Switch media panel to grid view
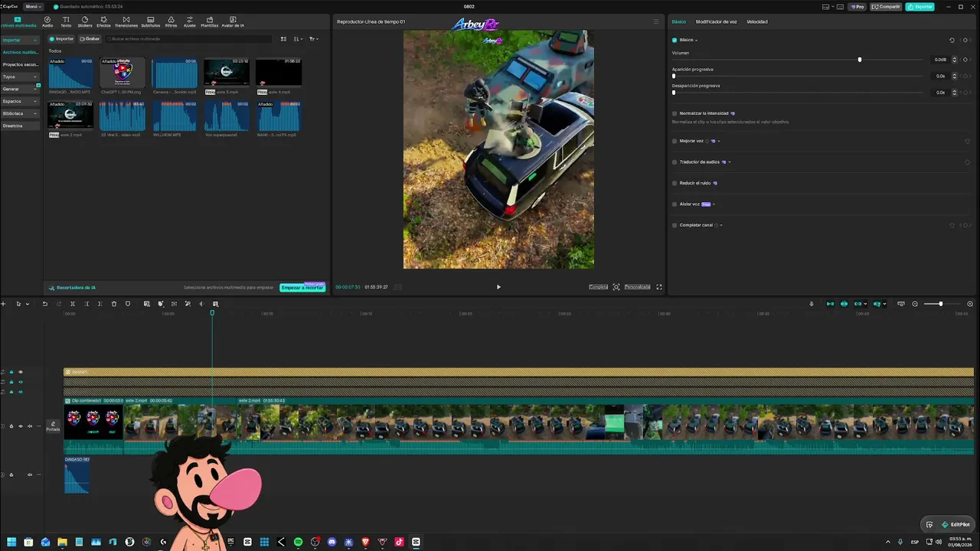Viewport: 980px width, 551px height. click(x=283, y=39)
